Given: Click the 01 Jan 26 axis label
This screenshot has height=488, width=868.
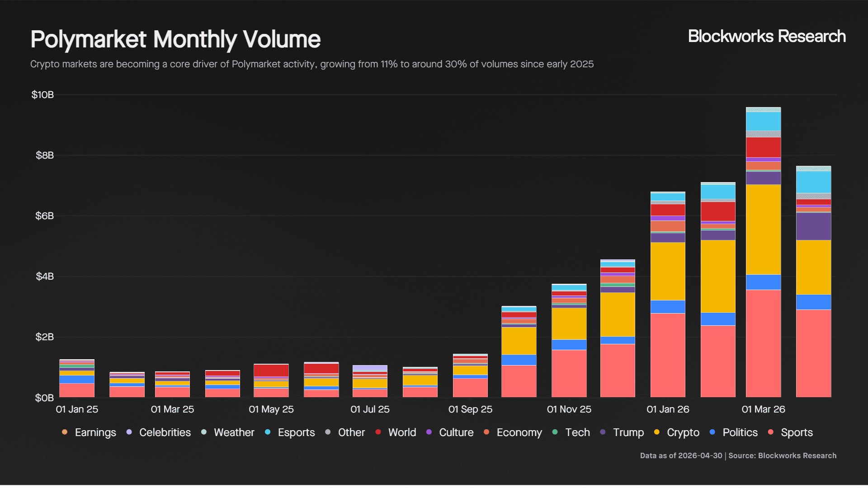Looking at the screenshot, I should 668,409.
